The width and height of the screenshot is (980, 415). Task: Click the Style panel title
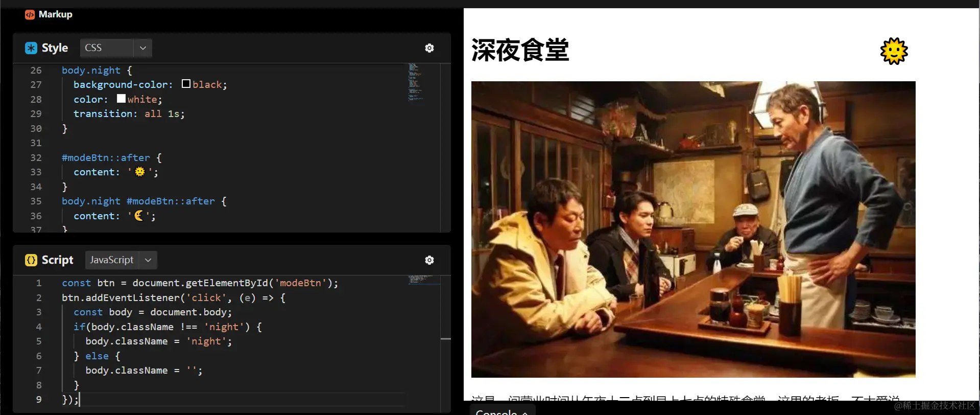coord(55,48)
